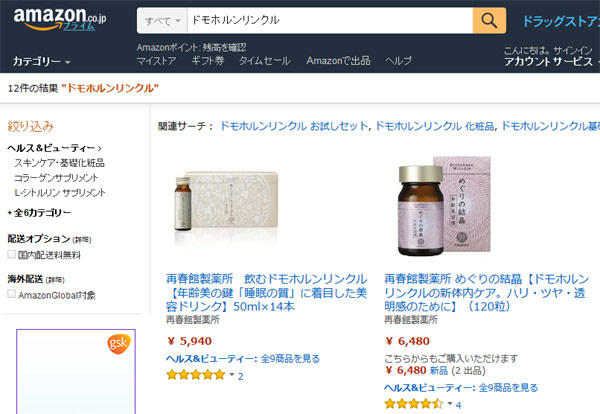The width and height of the screenshot is (600, 414).
Task: Open the アカウントサービス menu
Action: coord(550,62)
